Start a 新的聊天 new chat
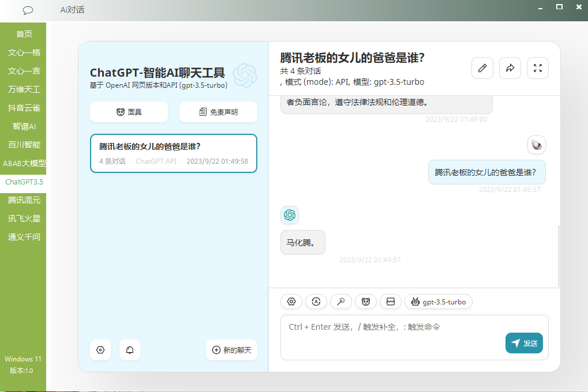This screenshot has height=392, width=588. (232, 350)
